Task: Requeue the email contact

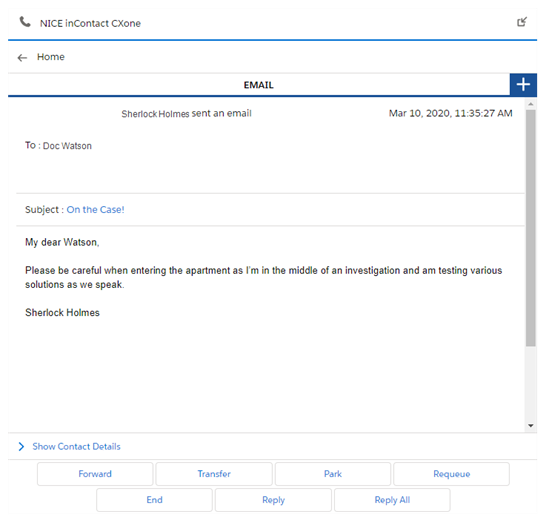Action: pyautogui.click(x=452, y=474)
